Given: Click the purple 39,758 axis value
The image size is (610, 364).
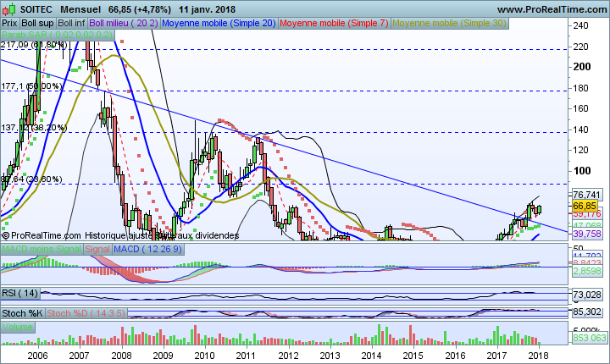Looking at the screenshot, I should click(x=586, y=234).
